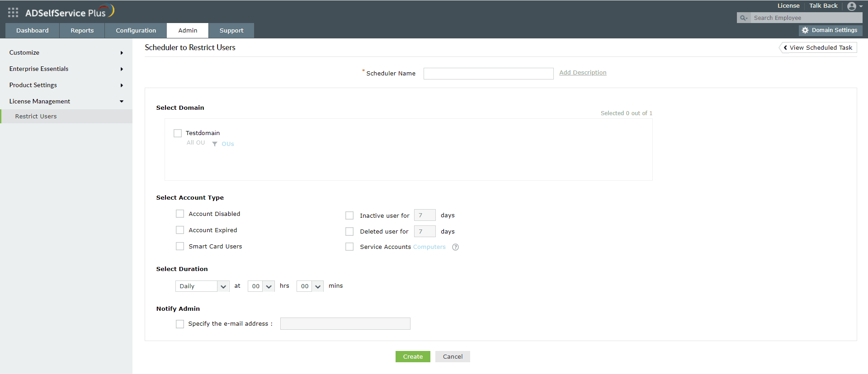This screenshot has width=868, height=374.
Task: Click the Add Description link
Action: 583,73
